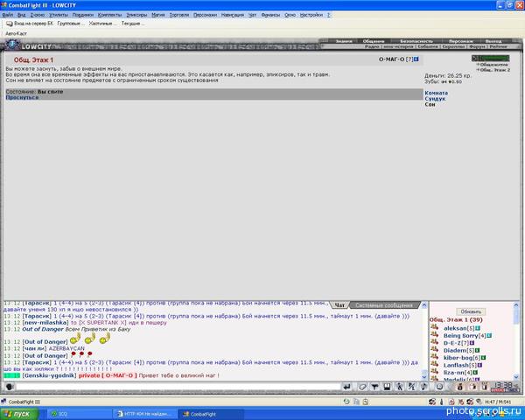Click the save floppy-disk icon in chat bar
Image resolution: width=525 pixels, height=420 pixels.
pos(387,387)
